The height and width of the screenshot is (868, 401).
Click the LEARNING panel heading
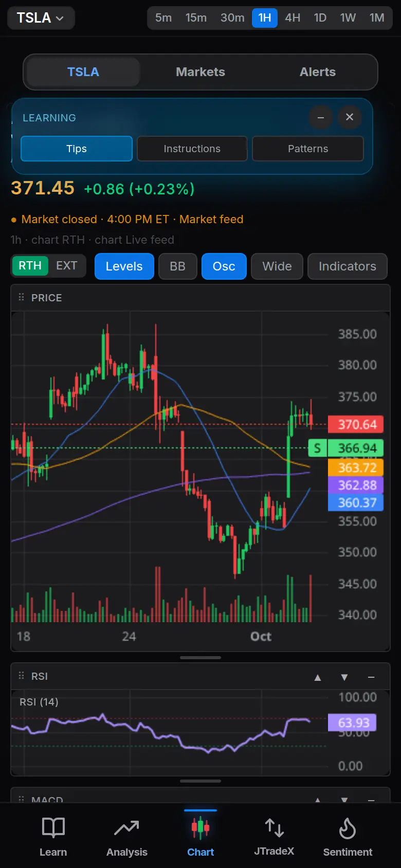point(49,118)
